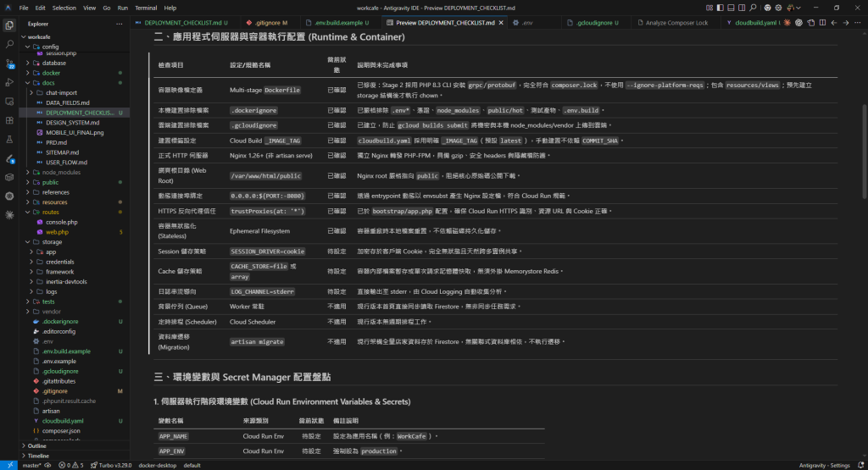Click the open-source-file icon in editor toolbar

(x=811, y=23)
